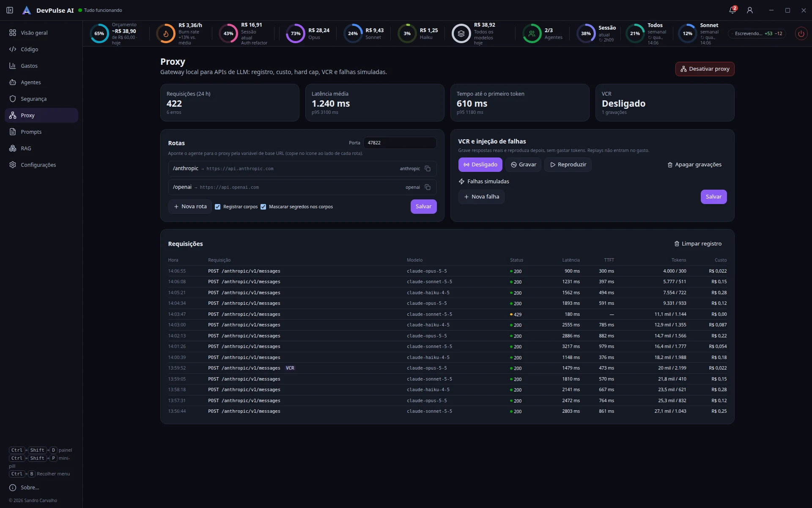Navigate to Agentes

(x=41, y=82)
